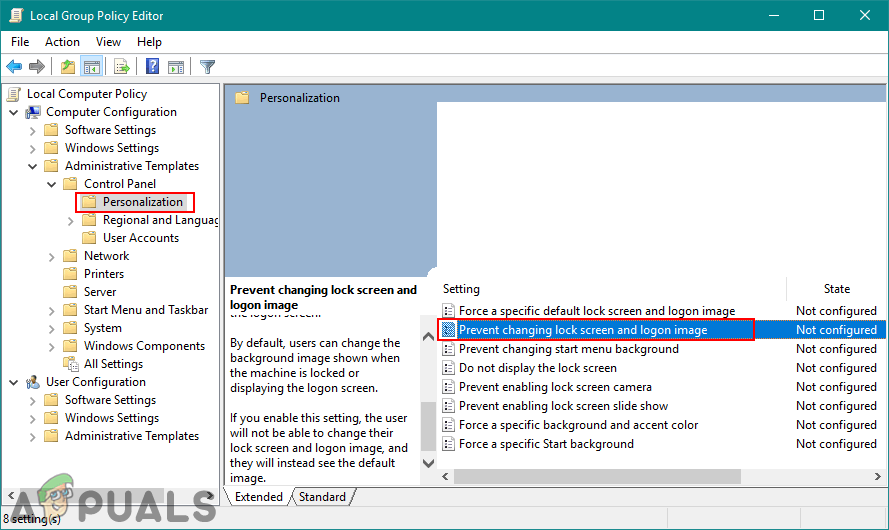Click the Up one level folder icon
Image resolution: width=889 pixels, height=530 pixels.
pos(68,67)
